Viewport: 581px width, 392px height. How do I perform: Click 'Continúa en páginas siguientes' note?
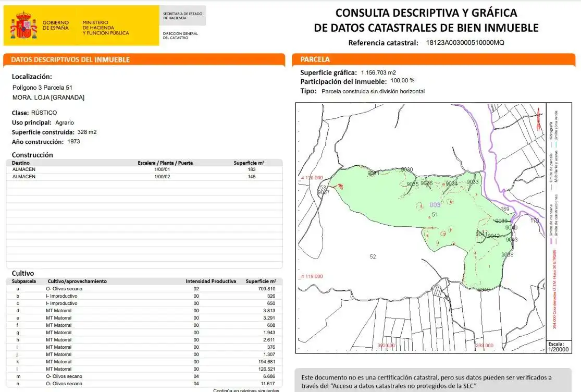246,390
